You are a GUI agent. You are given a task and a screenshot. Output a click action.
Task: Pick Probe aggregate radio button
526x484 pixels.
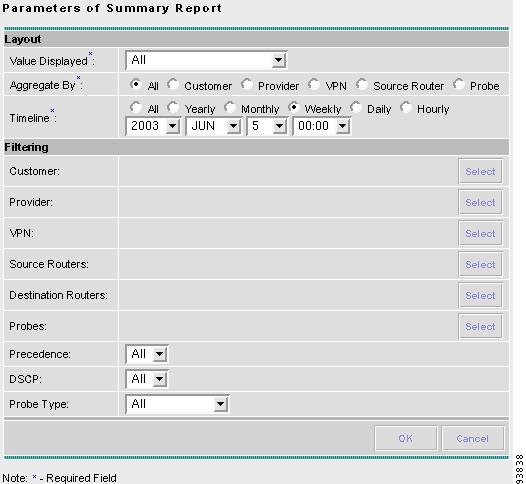(x=459, y=84)
